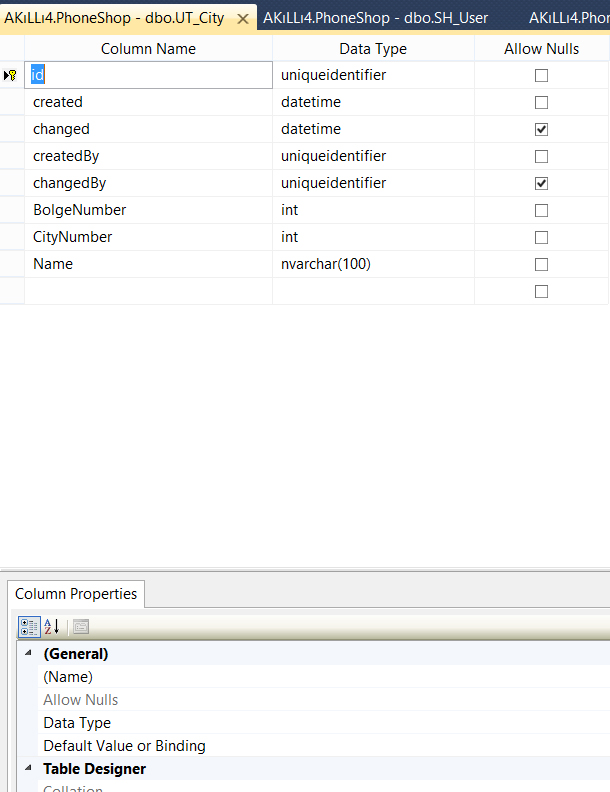Uncheck Allow Nulls for the changed column

(541, 129)
